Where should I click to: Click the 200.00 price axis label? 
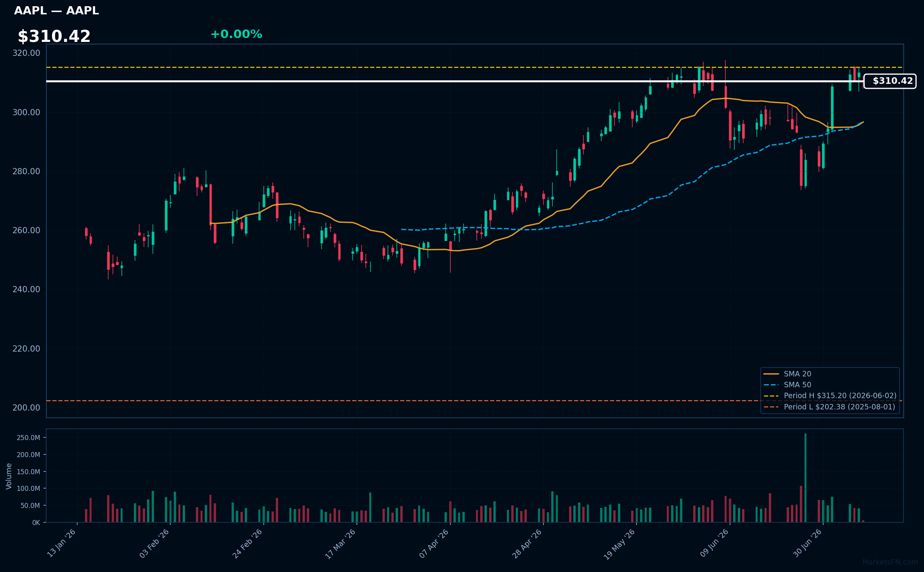(26, 408)
